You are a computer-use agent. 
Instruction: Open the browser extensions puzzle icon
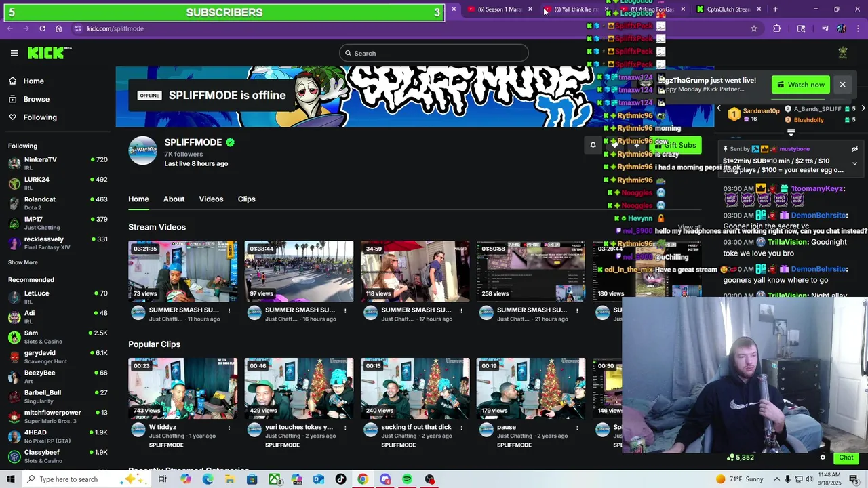777,28
